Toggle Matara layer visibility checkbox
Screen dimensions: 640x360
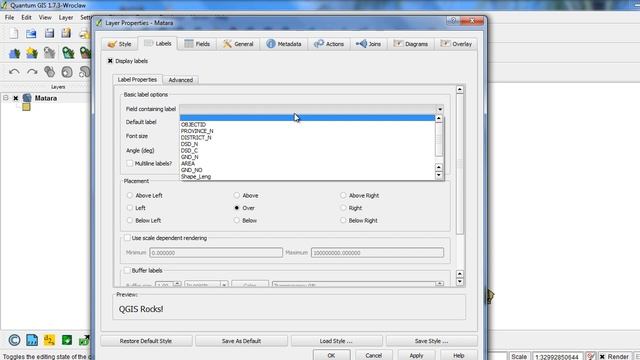(16, 98)
